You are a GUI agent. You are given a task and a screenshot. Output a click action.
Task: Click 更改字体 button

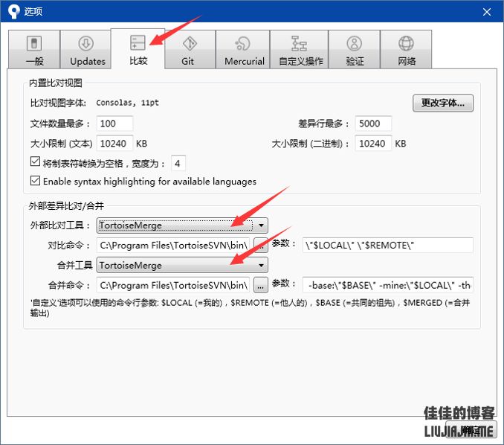click(443, 103)
